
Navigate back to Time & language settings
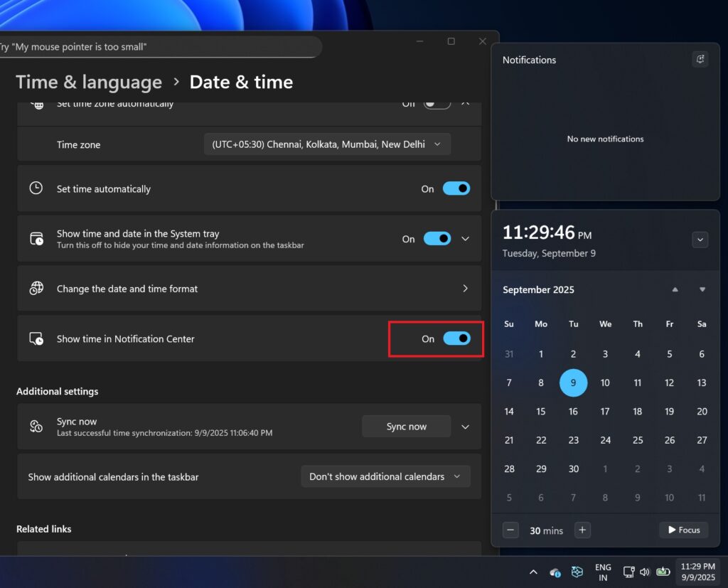point(89,82)
